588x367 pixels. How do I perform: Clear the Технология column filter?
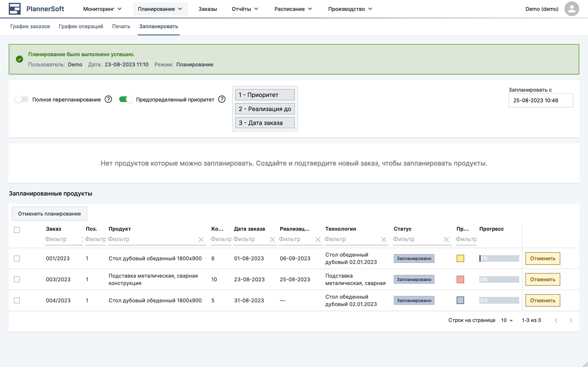coord(384,239)
